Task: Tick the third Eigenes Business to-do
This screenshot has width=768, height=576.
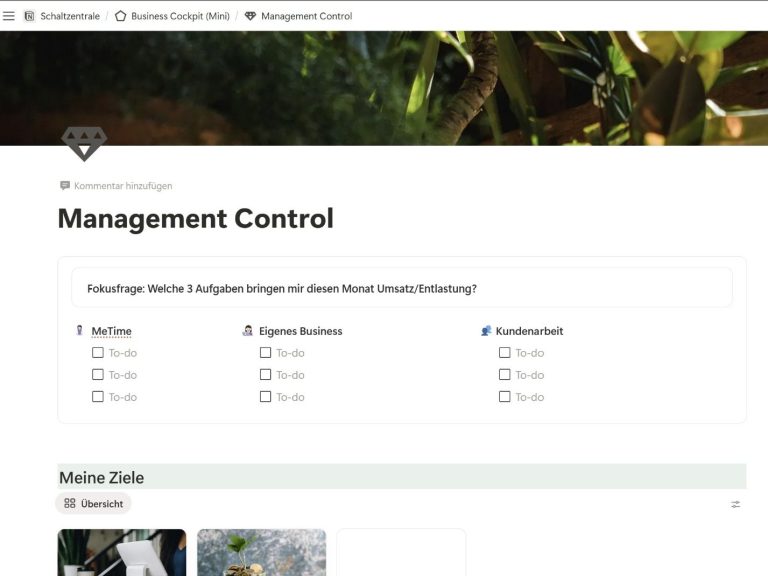Action: coord(265,397)
